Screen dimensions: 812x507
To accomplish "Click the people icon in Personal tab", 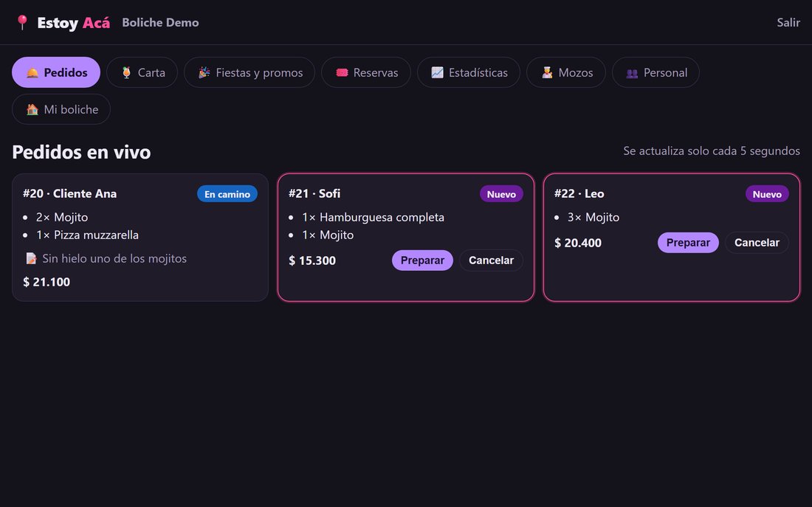I will tap(632, 73).
